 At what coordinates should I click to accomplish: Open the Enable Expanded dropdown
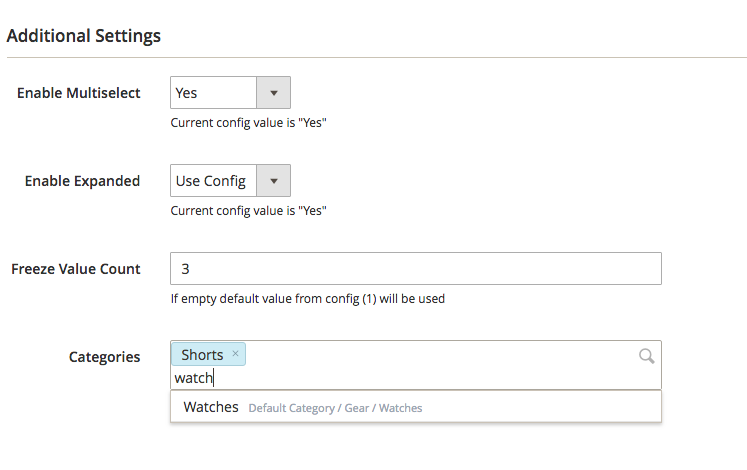coord(230,180)
